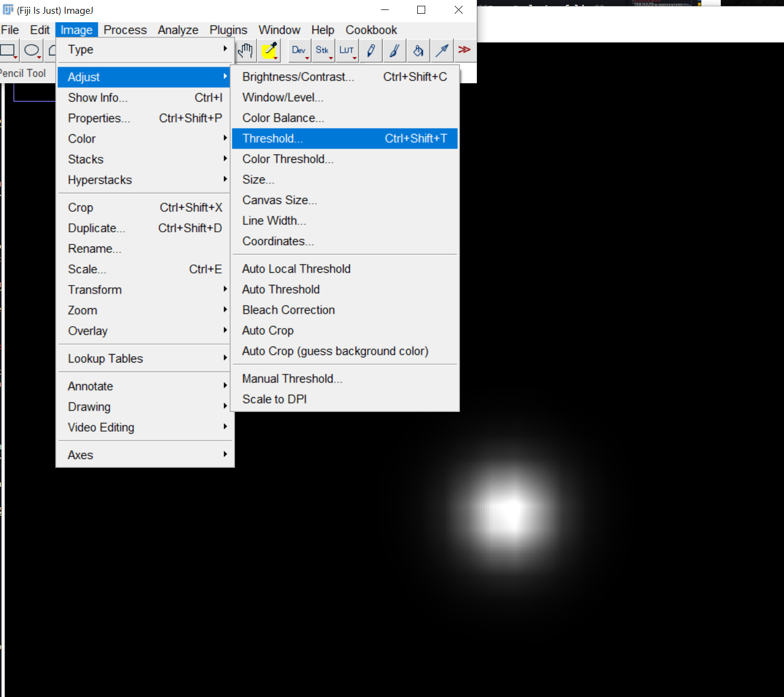Open the Dev developer menu tool
This screenshot has width=784, height=697.
[299, 51]
